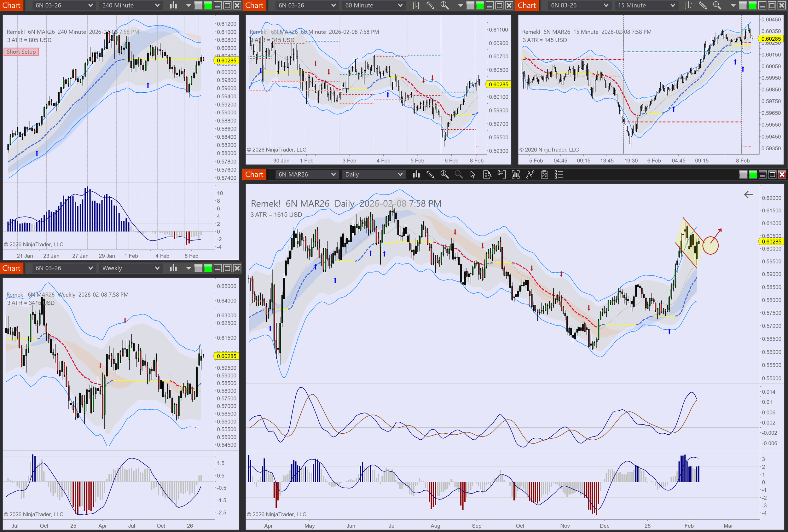The height and width of the screenshot is (532, 788).
Task: Select the cursor pointer tool
Action: point(473,174)
